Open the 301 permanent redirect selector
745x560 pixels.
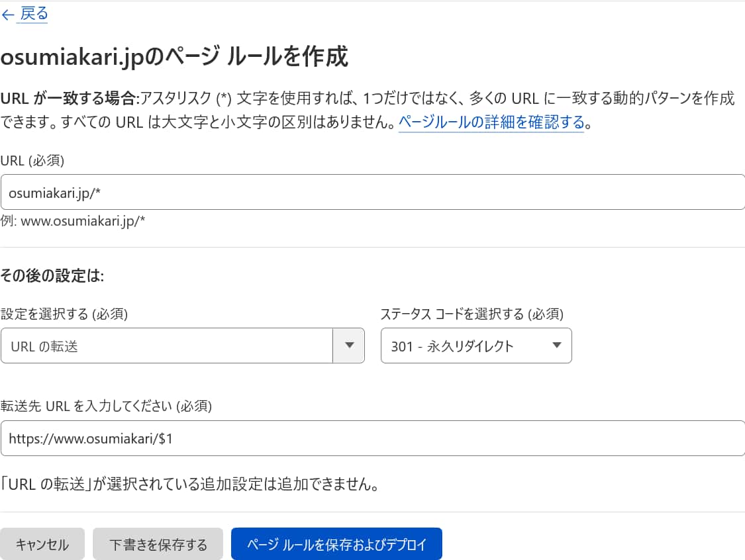(x=464, y=346)
